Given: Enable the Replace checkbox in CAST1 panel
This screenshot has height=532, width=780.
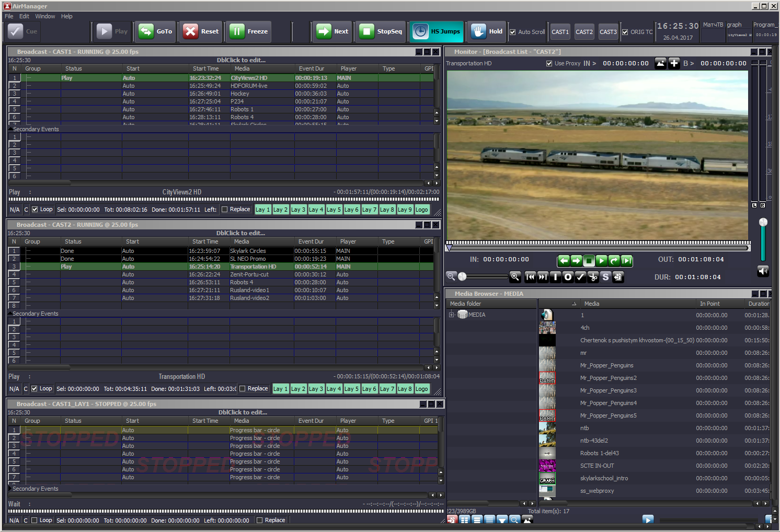Looking at the screenshot, I should (225, 210).
